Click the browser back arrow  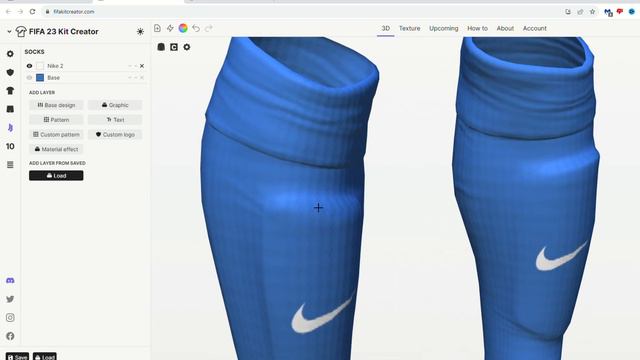coord(8,12)
